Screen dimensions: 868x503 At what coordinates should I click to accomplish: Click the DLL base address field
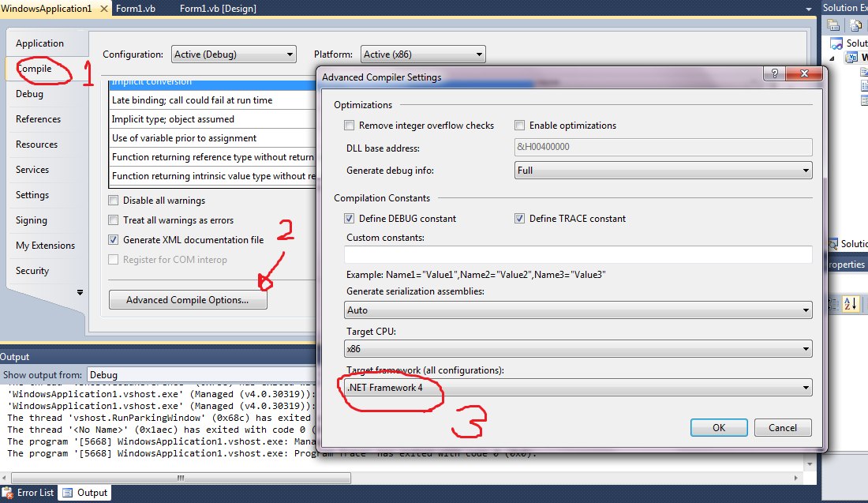pyautogui.click(x=663, y=147)
